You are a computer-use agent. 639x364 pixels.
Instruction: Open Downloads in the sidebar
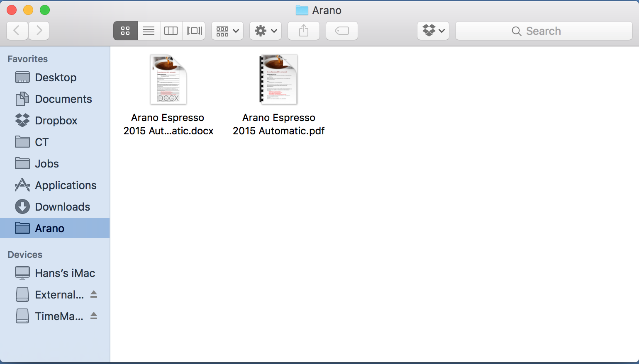pyautogui.click(x=62, y=207)
